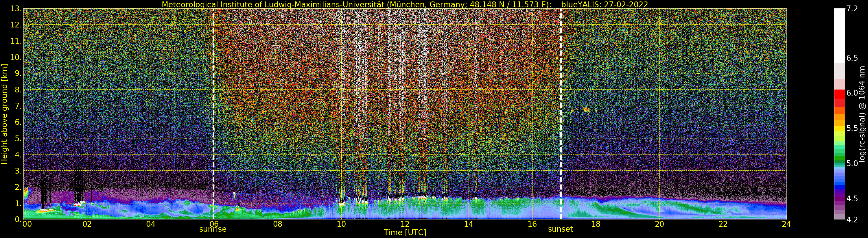Click the "02" time axis tick label
Image resolution: width=868 pixels, height=238 pixels.
(87, 224)
